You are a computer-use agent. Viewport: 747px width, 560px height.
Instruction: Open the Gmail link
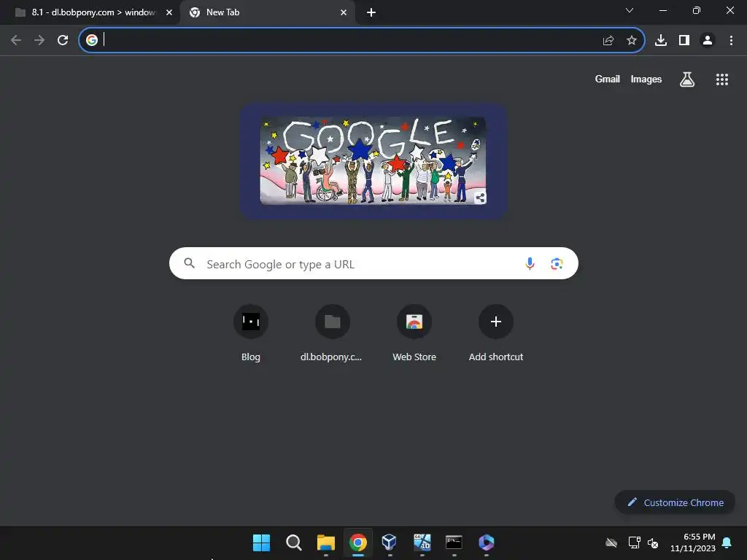(607, 79)
